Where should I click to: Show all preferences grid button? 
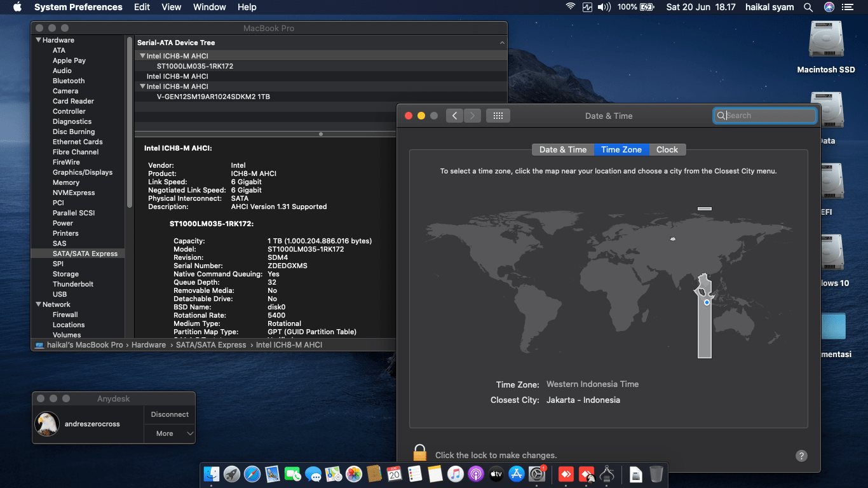(498, 116)
